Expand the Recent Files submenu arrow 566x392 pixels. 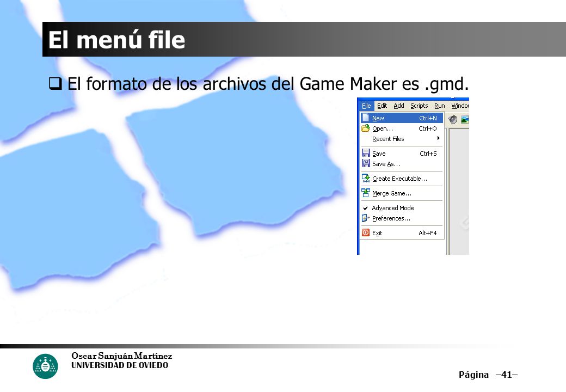tap(438, 138)
